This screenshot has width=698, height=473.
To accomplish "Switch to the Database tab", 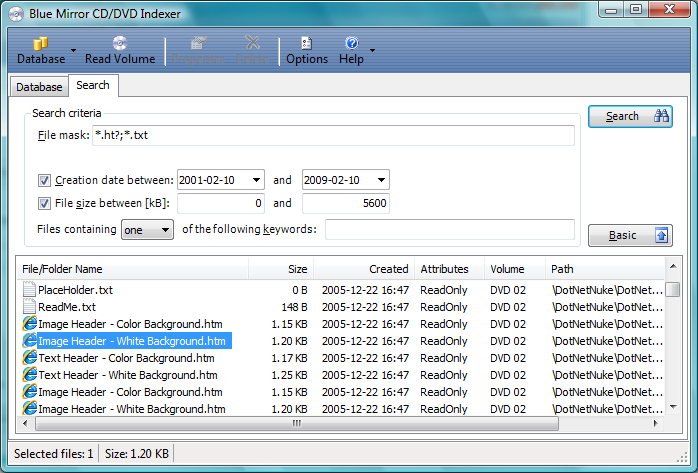I will pyautogui.click(x=39, y=87).
